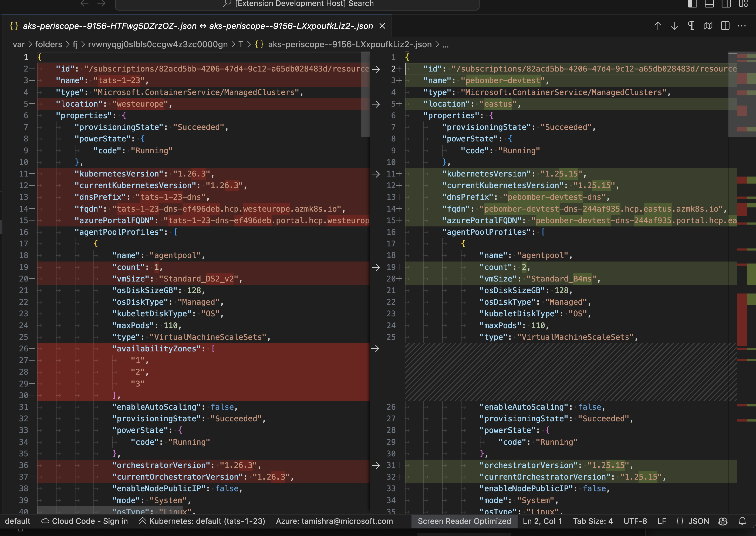
Task: Click the Azure tamishra@microsoft.com account item
Action: tap(334, 521)
